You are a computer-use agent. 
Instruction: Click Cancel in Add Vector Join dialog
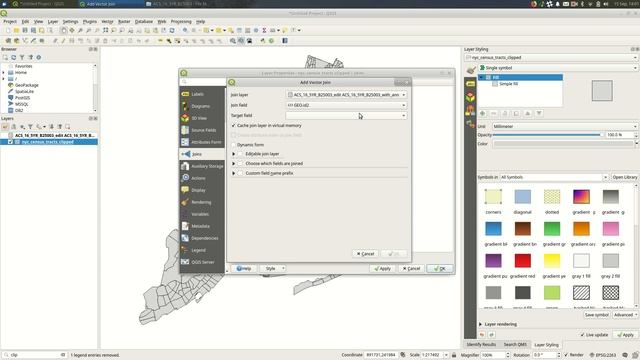[x=366, y=253]
